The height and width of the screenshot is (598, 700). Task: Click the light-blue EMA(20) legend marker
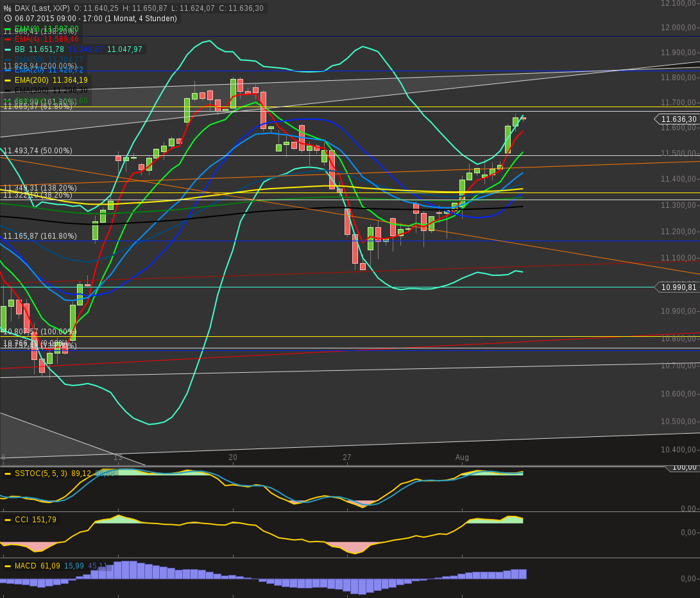[x=8, y=70]
